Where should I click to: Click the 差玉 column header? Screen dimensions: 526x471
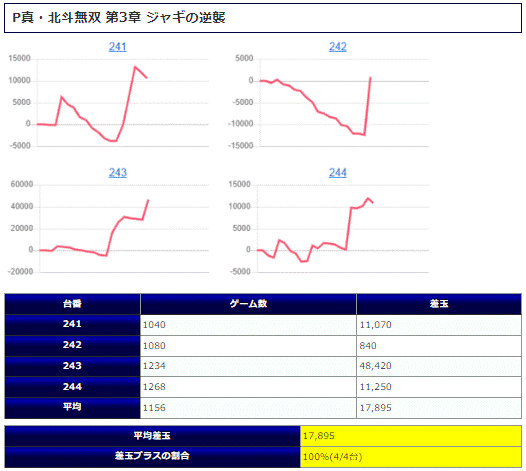point(439,304)
